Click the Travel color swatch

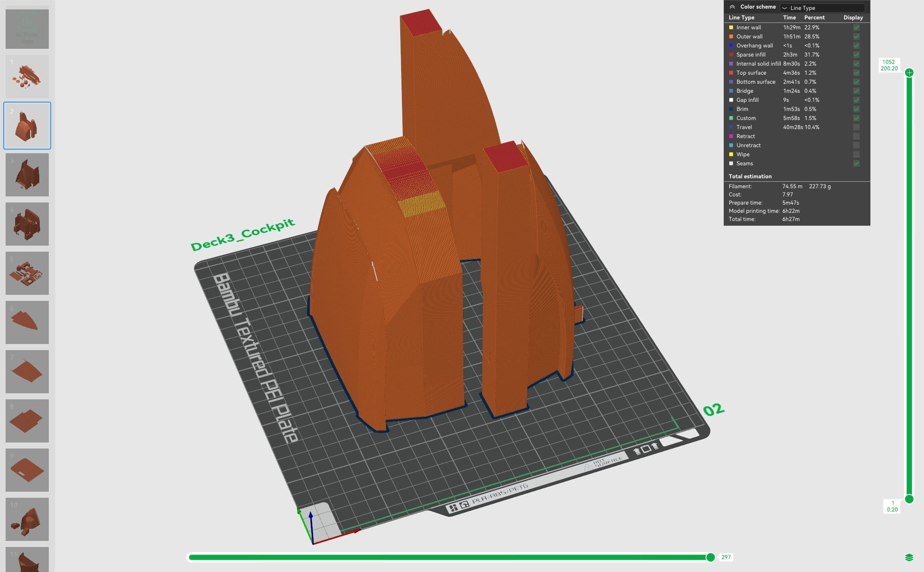(731, 127)
